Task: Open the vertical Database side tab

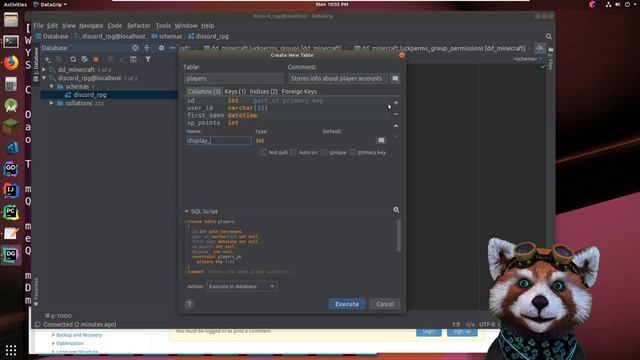Action: pos(36,63)
